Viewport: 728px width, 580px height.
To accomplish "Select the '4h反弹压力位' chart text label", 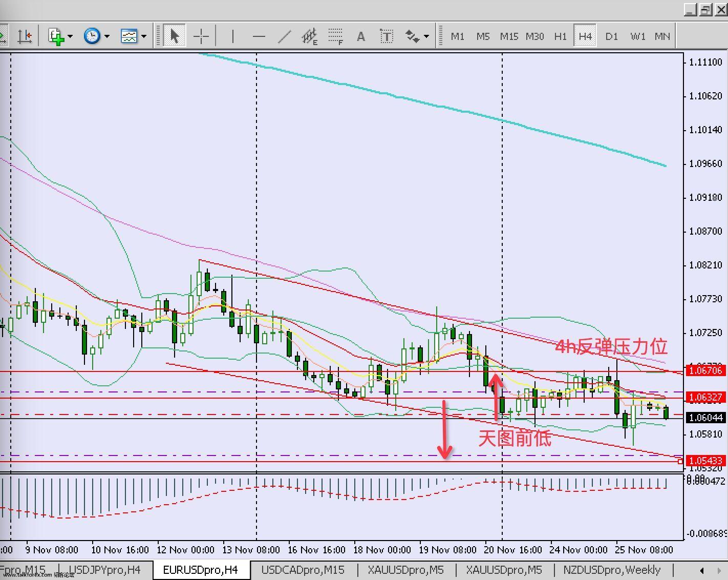I will tap(612, 346).
